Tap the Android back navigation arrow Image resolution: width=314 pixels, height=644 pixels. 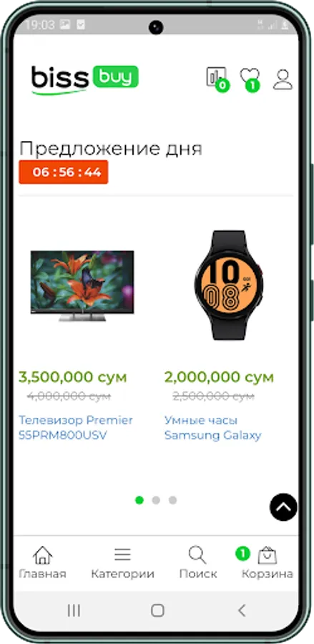[242, 610]
